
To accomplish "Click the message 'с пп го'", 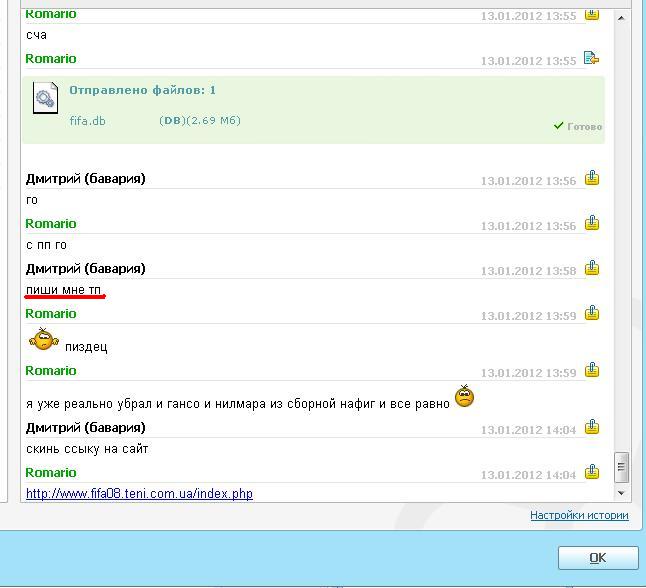I will click(46, 245).
